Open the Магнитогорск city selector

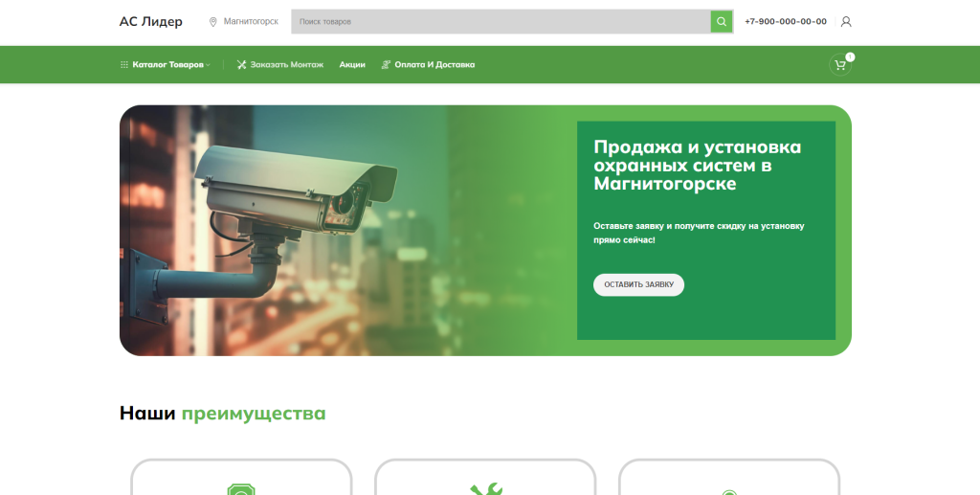pyautogui.click(x=250, y=21)
